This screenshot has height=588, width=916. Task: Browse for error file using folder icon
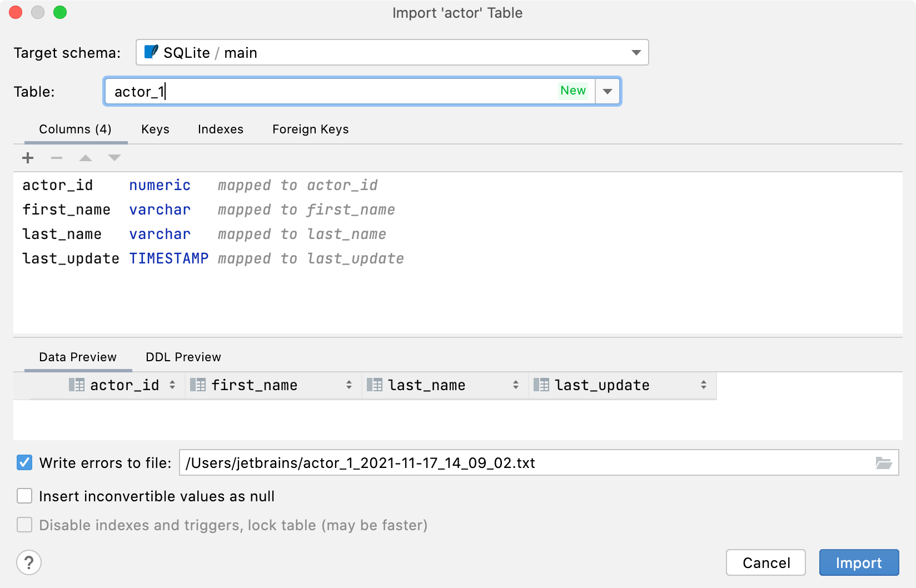[x=883, y=462]
